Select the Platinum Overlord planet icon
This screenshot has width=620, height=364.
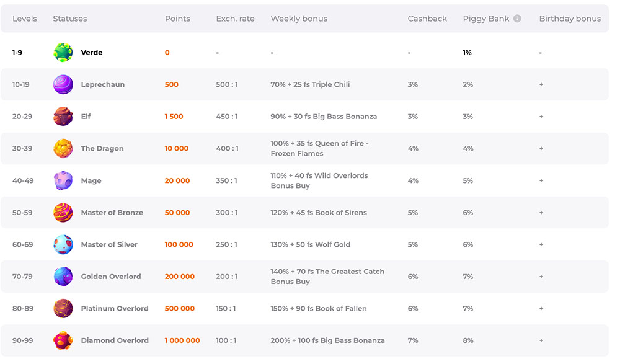point(63,308)
